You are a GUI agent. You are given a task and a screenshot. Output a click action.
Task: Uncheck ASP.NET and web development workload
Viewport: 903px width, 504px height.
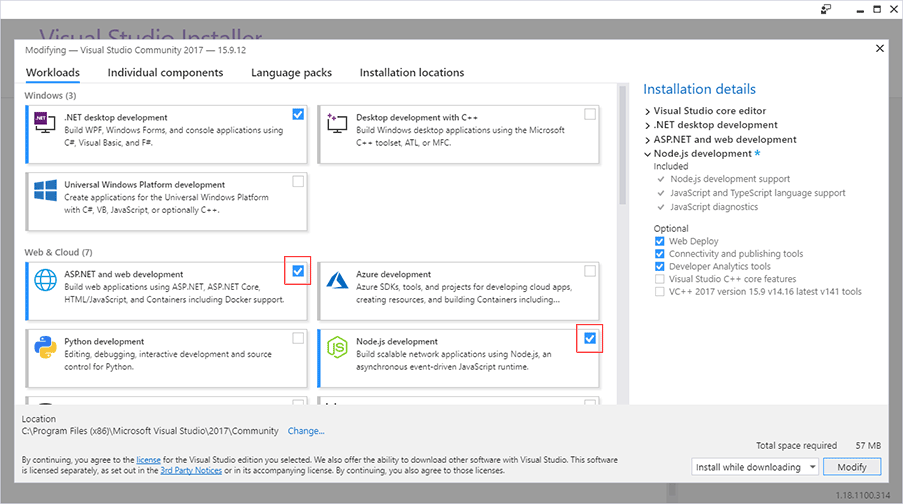click(298, 271)
